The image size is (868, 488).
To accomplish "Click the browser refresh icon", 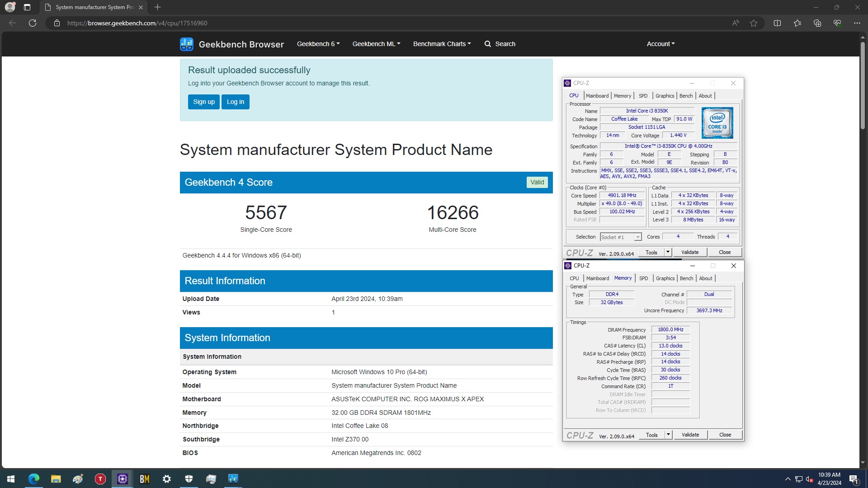I will coord(33,23).
